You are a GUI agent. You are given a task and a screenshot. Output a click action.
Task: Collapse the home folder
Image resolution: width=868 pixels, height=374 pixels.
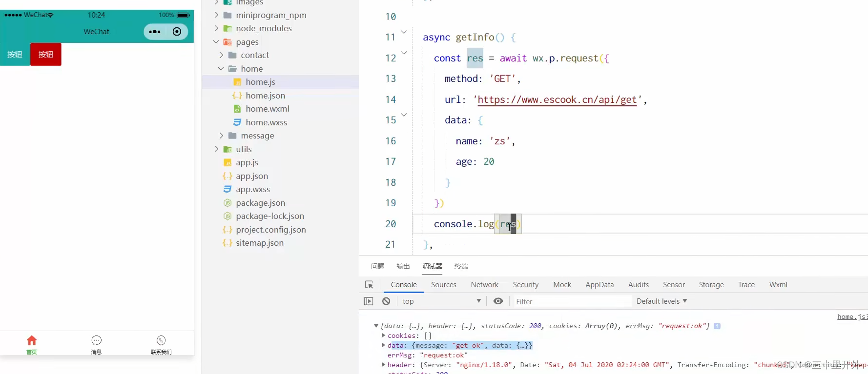pos(221,69)
